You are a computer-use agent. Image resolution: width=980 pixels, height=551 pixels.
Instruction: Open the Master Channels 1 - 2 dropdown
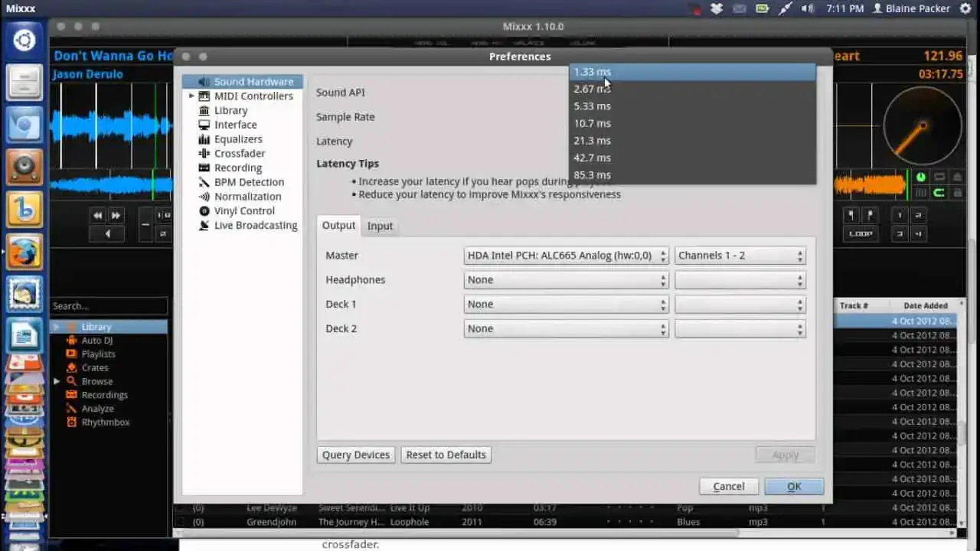click(740, 256)
